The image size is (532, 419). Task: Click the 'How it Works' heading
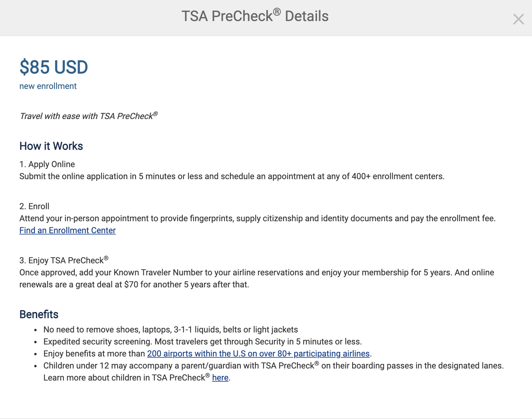point(51,146)
